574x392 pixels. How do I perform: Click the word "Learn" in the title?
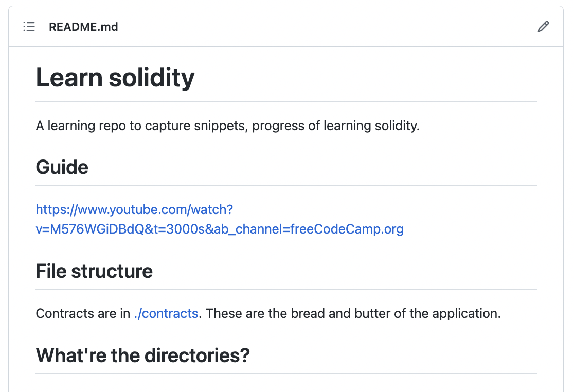69,78
